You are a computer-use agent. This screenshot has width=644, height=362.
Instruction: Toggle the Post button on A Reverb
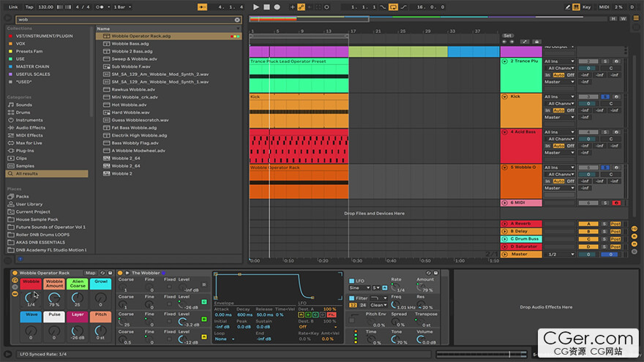(615, 224)
